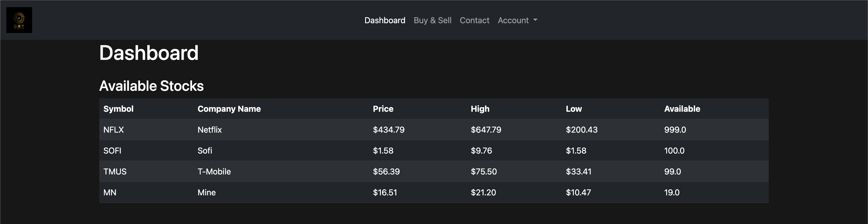The width and height of the screenshot is (868, 224).
Task: Click the Symbol column header
Action: [118, 109]
